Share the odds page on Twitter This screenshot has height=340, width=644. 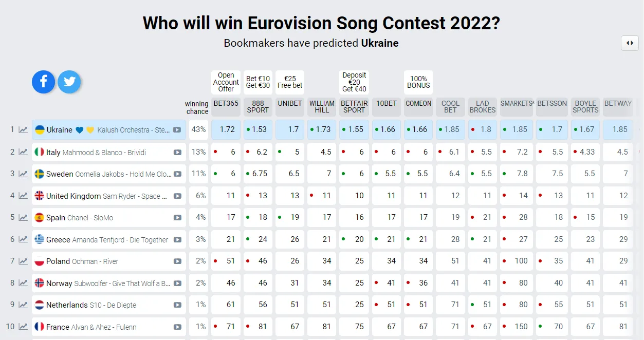point(69,82)
